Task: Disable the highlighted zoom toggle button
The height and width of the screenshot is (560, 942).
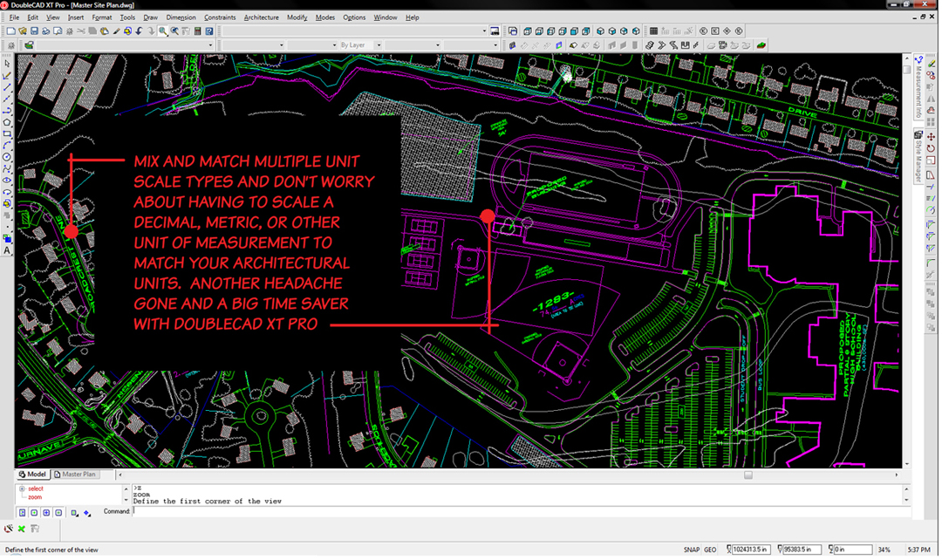Action: [x=161, y=31]
